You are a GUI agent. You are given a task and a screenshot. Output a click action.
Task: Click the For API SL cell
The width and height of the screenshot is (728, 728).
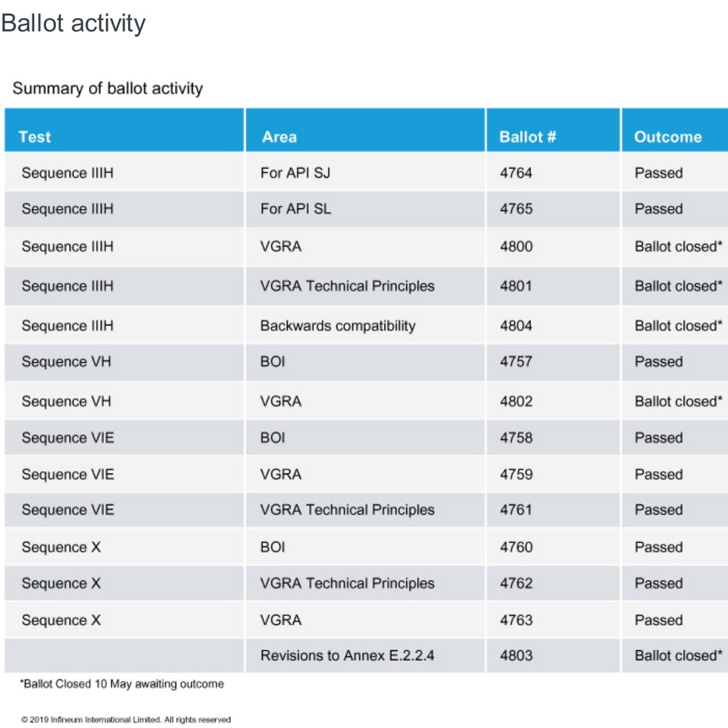(x=365, y=209)
